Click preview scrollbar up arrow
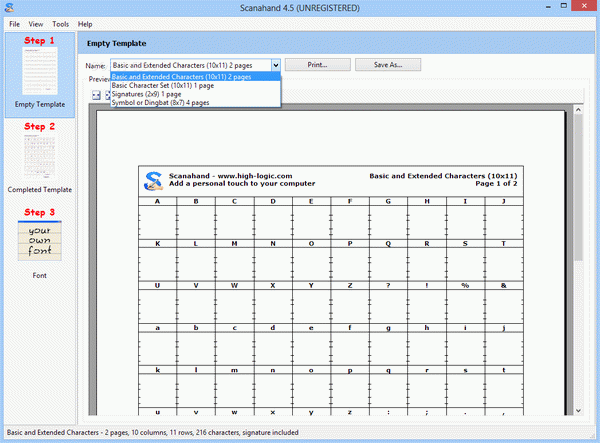The height and width of the screenshot is (443, 600). (578, 110)
